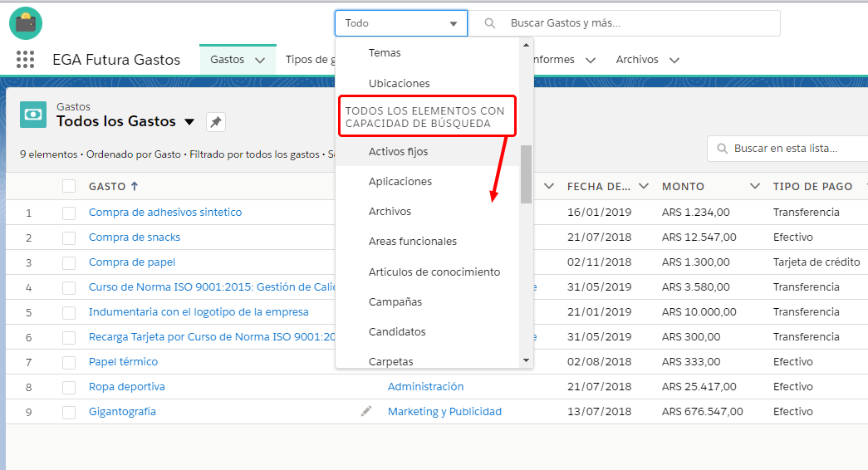This screenshot has width=868, height=470.
Task: Open the Recarga Tarjeta por Curso record
Action: tap(212, 336)
